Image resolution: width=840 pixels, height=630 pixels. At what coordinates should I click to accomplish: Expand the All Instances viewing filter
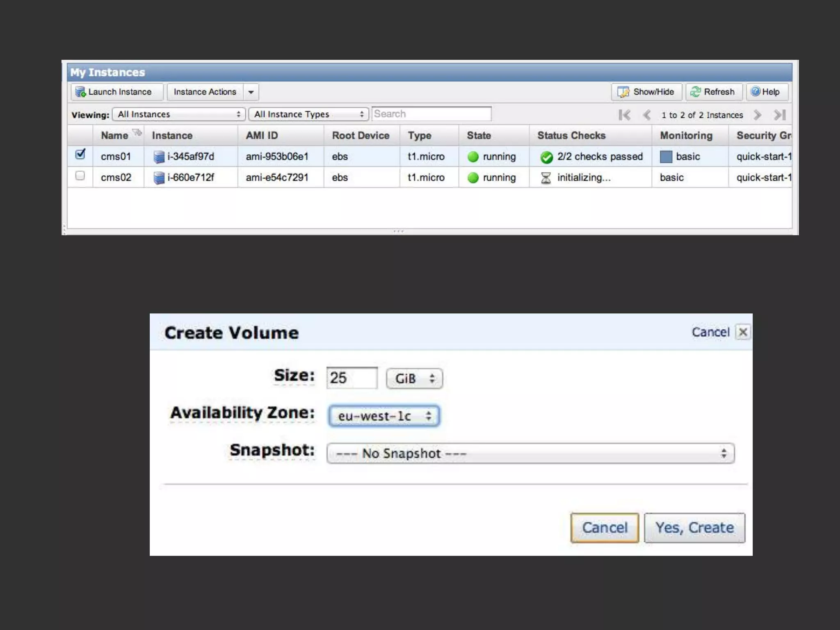point(179,114)
